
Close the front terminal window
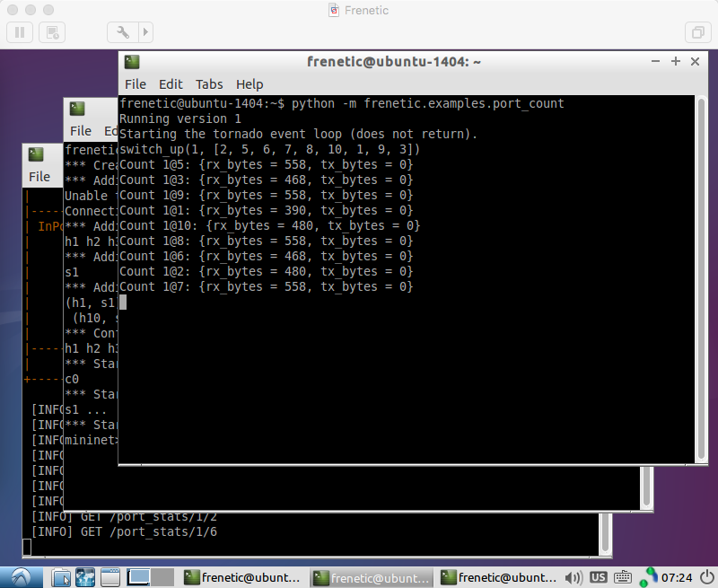click(x=695, y=61)
